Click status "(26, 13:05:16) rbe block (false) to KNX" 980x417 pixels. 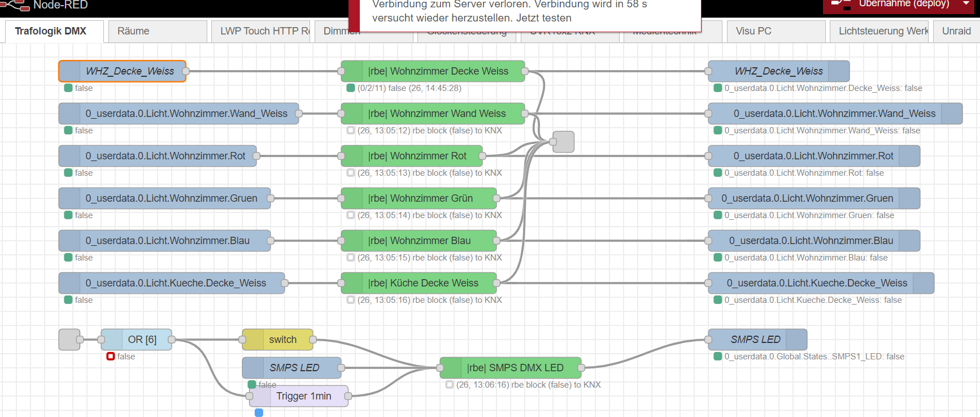click(x=430, y=300)
